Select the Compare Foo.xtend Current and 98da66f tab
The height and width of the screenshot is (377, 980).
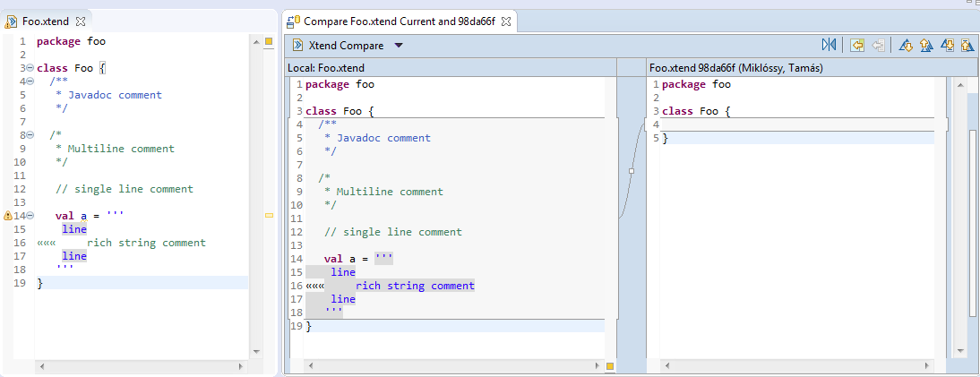coord(400,21)
